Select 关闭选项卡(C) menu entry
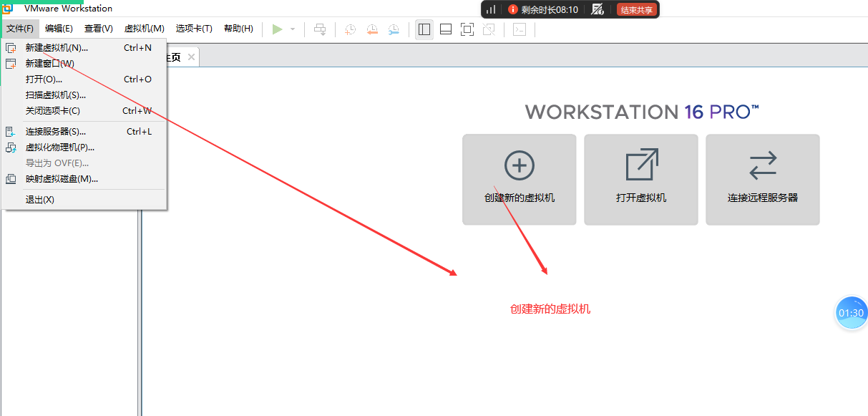Image resolution: width=868 pixels, height=416 pixels. tap(84, 111)
